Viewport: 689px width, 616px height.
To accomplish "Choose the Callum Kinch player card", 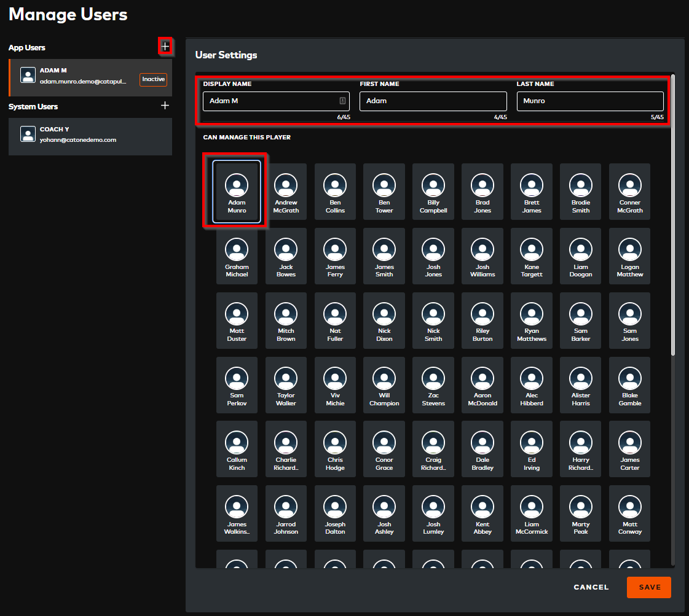I will (x=237, y=449).
